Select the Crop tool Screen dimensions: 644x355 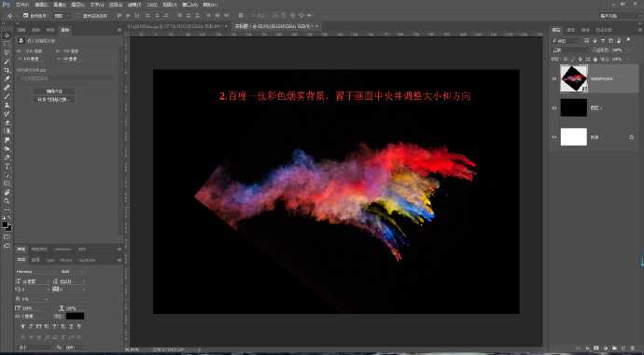point(7,70)
